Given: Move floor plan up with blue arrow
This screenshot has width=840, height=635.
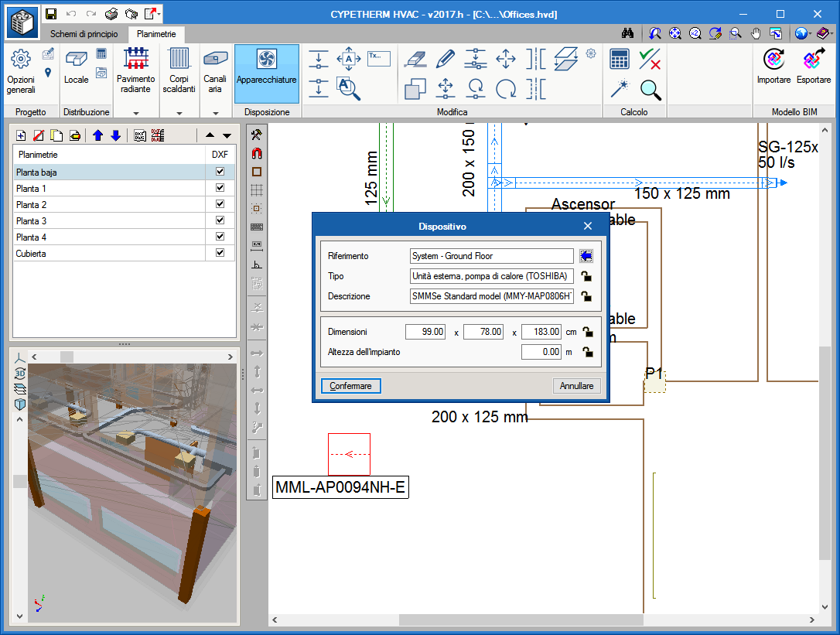Looking at the screenshot, I should point(97,135).
